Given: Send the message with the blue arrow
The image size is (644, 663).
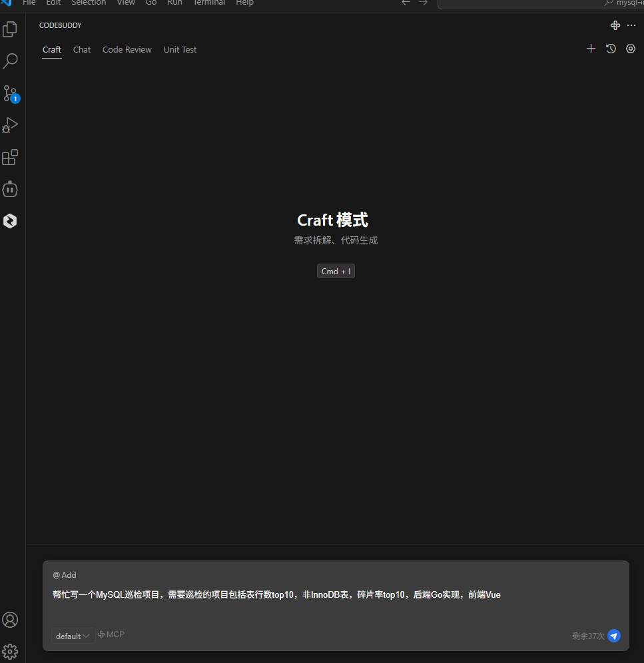Looking at the screenshot, I should pos(614,636).
